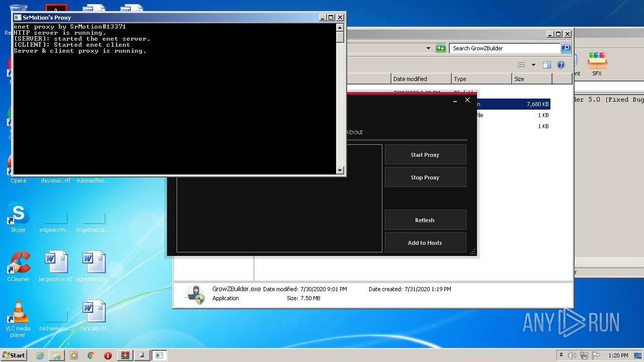Click the Explorer search magnifier icon

(x=566, y=48)
